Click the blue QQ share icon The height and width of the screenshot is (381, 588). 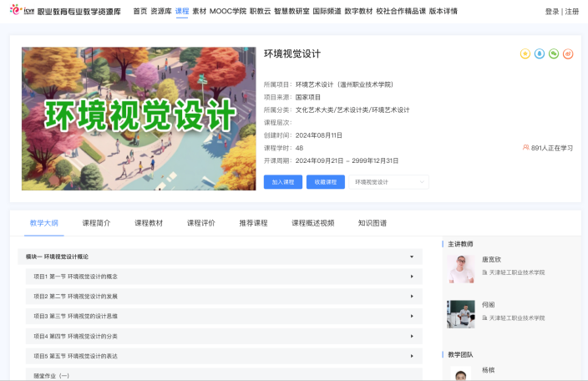(x=540, y=53)
